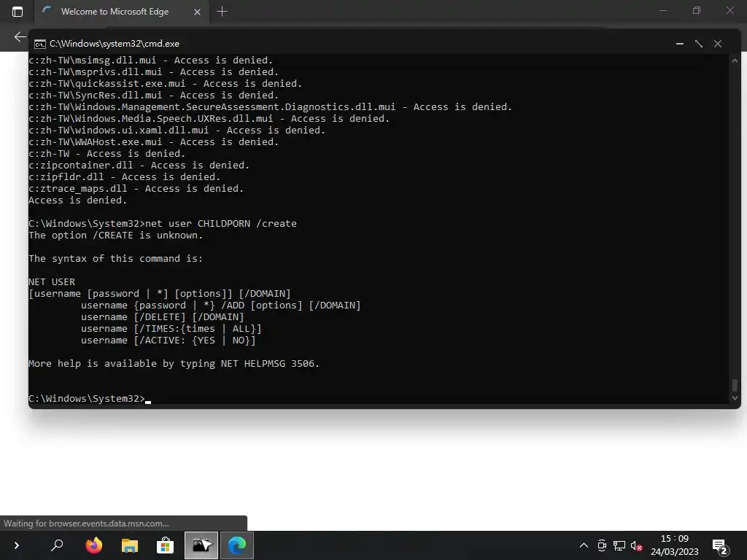Click the 'c:zipfldr.dll - Access is denied.' line

pyautogui.click(x=124, y=177)
